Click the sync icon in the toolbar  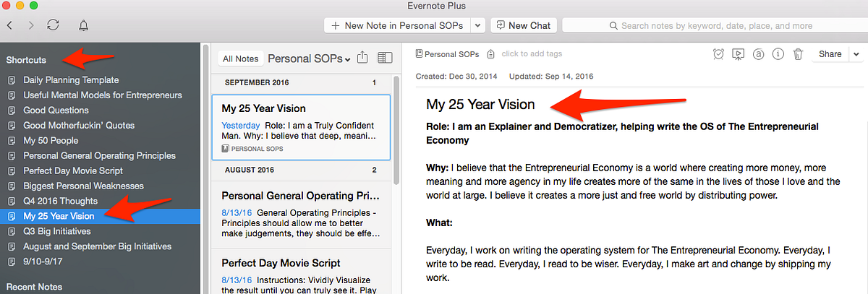pyautogui.click(x=53, y=25)
